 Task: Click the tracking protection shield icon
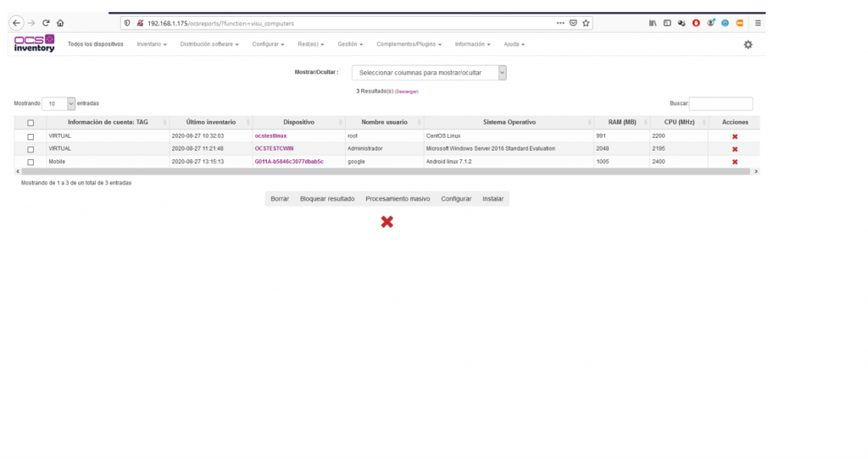127,23
